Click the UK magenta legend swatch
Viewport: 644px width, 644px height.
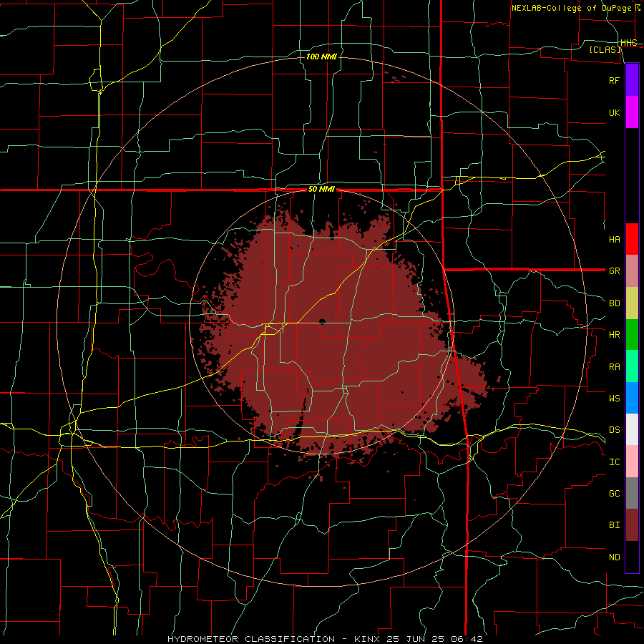click(x=632, y=112)
